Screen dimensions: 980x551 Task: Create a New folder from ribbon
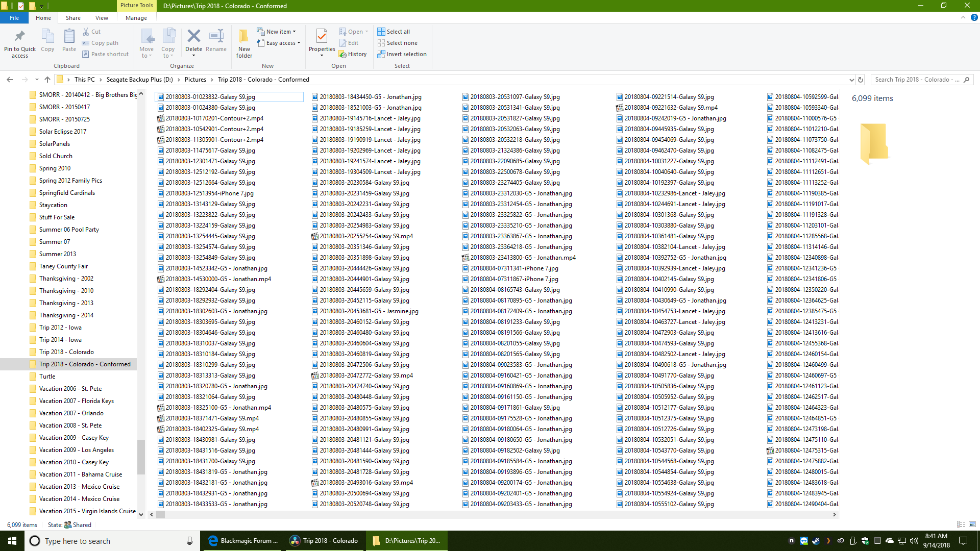pos(244,43)
